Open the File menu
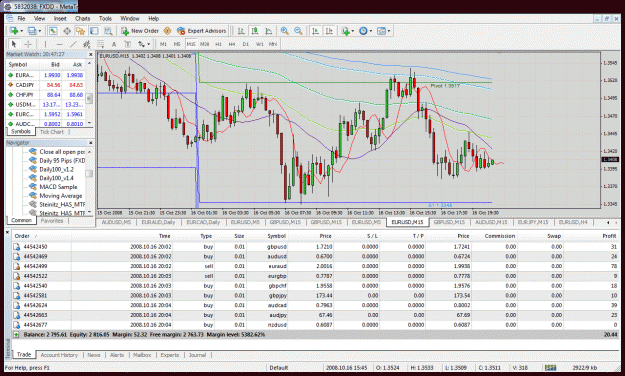Viewport: 625px width, 376px height. [21, 18]
